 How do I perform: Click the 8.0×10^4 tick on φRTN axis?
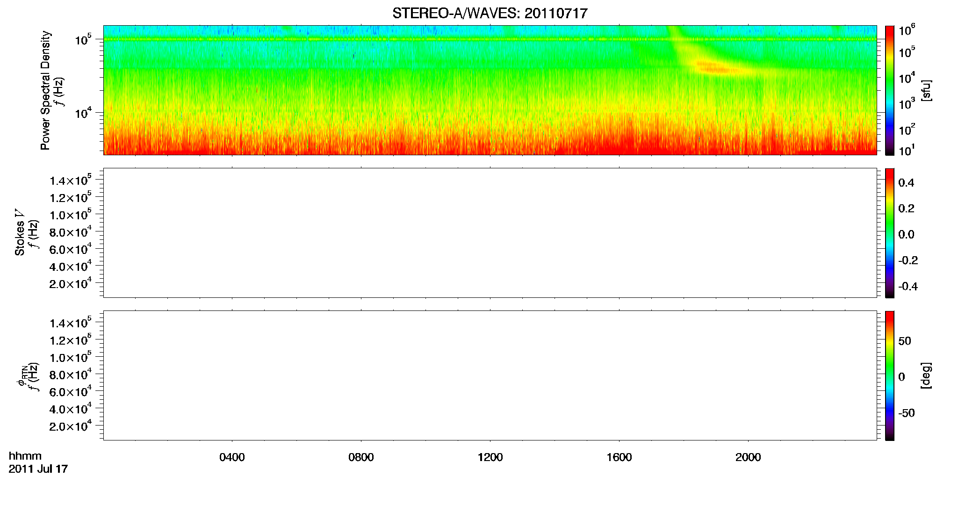point(71,374)
